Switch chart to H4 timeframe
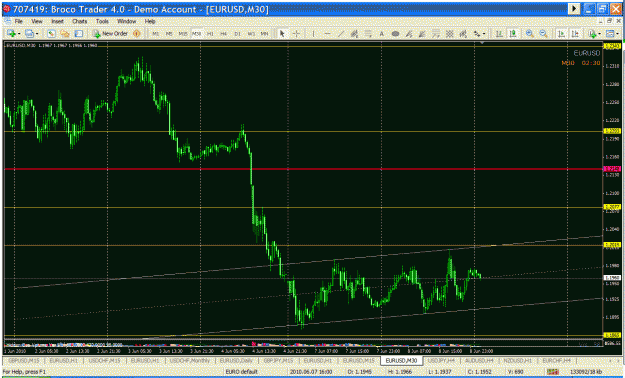 pos(224,34)
